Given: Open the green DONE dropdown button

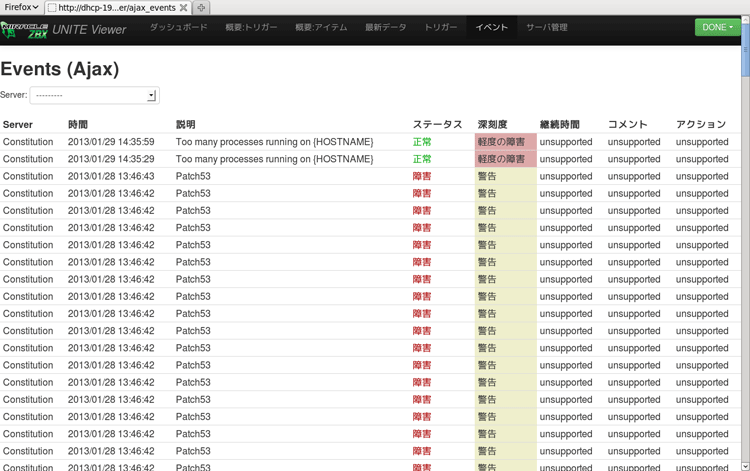Looking at the screenshot, I should [x=717, y=27].
